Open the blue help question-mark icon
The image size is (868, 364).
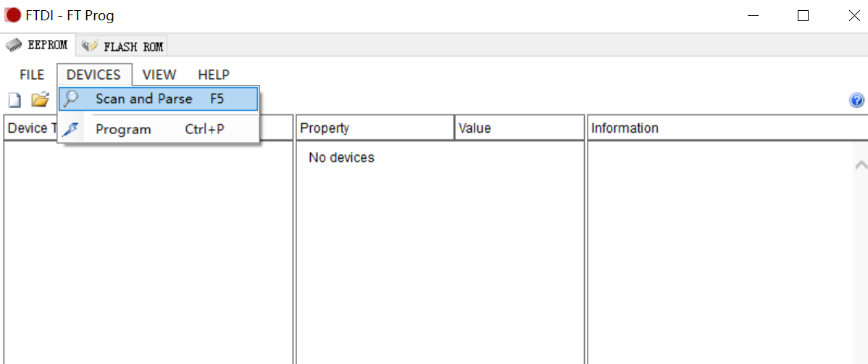tap(856, 100)
